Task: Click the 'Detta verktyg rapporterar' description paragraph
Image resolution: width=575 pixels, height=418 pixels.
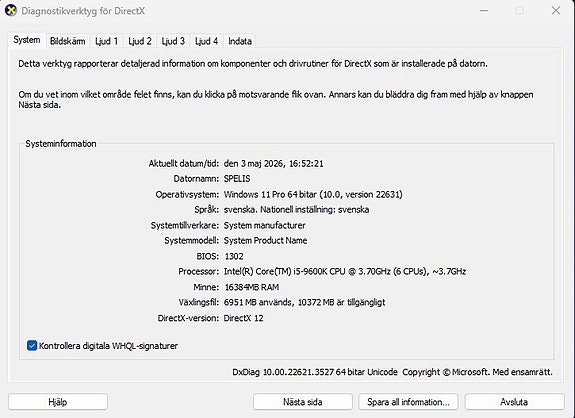Action: pyautogui.click(x=253, y=63)
